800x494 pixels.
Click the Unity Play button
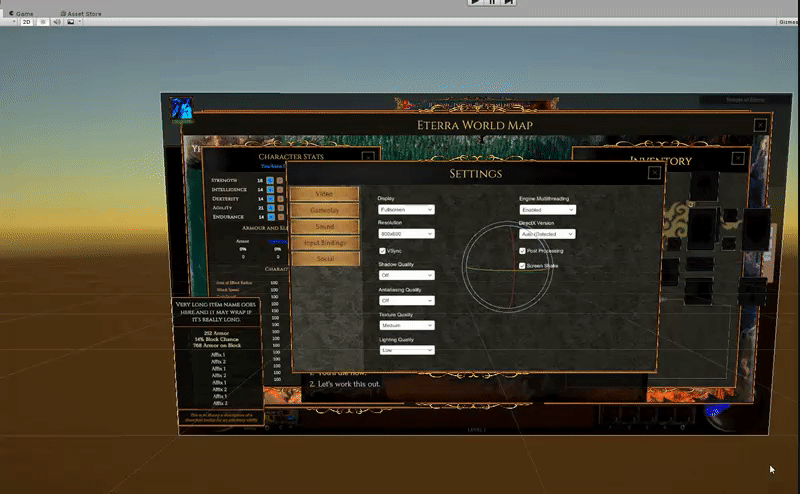475,2
